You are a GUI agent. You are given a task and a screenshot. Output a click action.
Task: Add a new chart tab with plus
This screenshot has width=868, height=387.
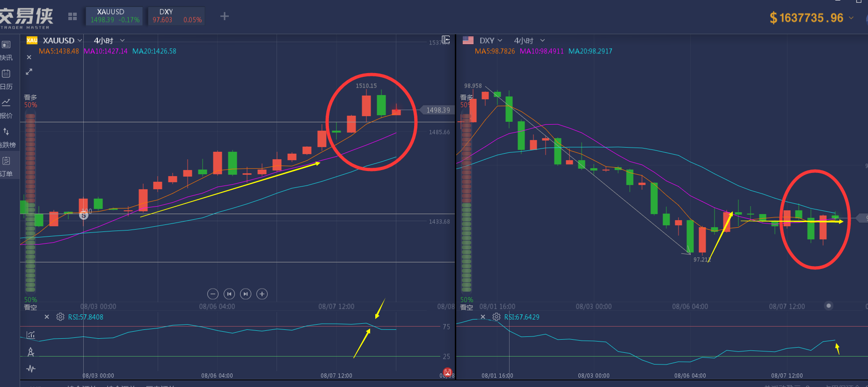225,16
